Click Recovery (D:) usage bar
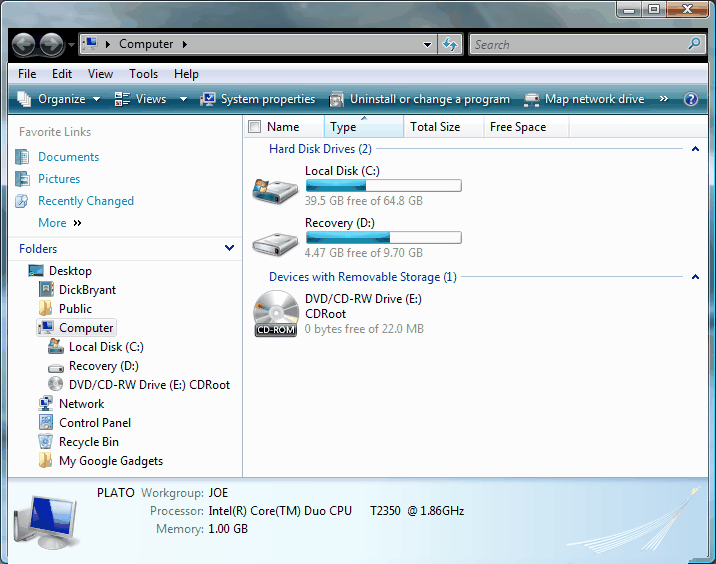The width and height of the screenshot is (716, 564). click(384, 237)
